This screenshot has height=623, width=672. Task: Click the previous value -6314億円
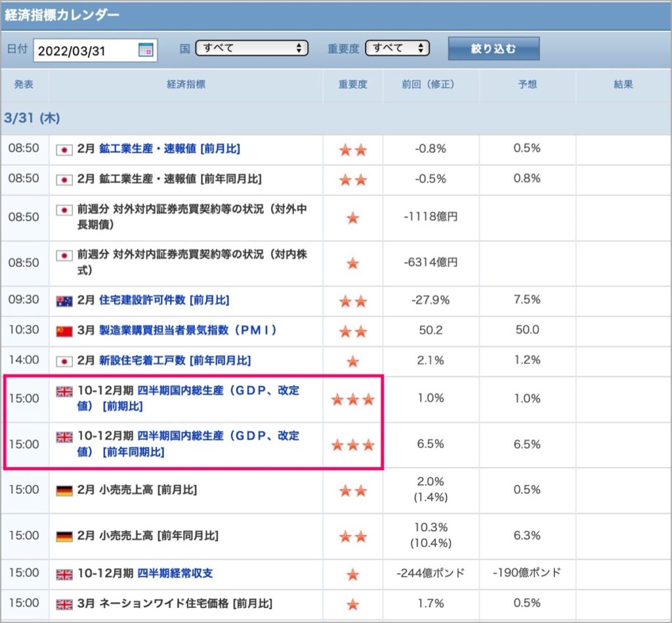pos(430,262)
